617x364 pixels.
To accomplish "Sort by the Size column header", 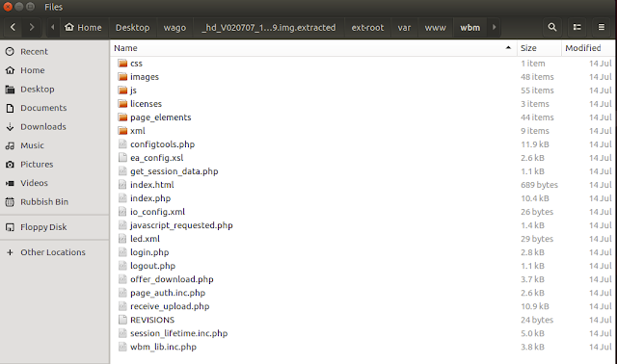I will [x=539, y=48].
